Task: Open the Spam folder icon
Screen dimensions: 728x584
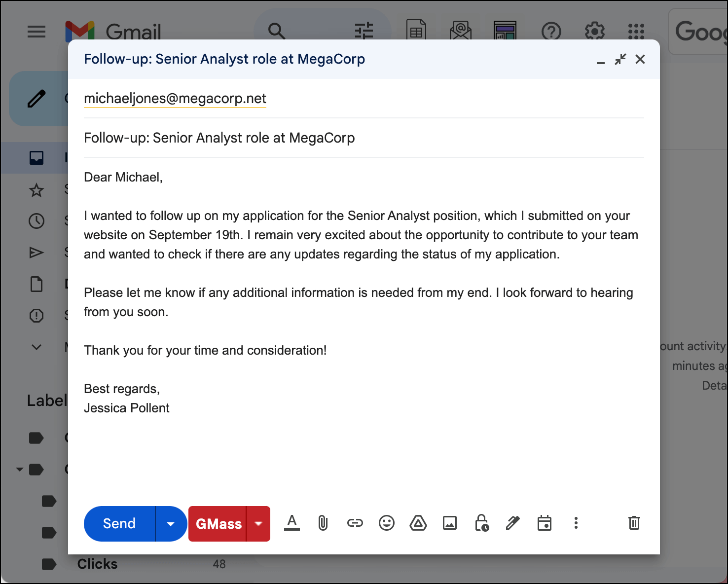Action: click(x=36, y=316)
